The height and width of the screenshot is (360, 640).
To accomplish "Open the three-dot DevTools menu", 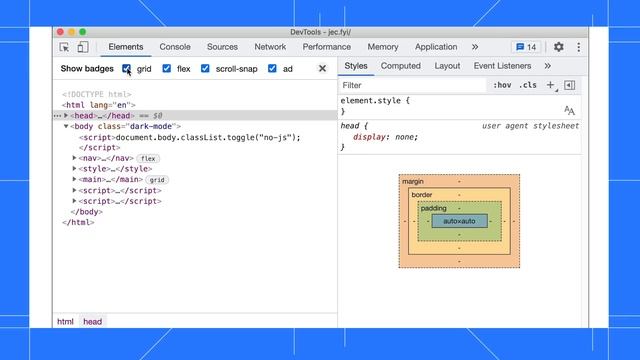I will (578, 47).
